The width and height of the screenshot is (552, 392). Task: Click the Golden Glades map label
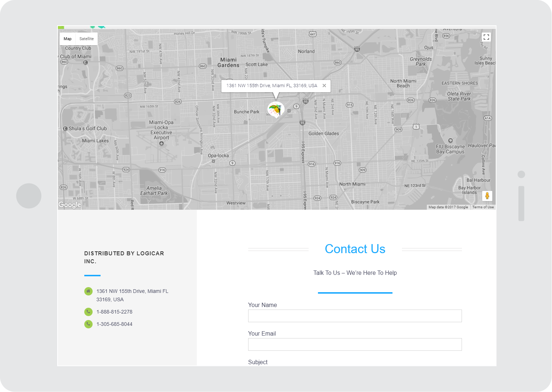(324, 133)
